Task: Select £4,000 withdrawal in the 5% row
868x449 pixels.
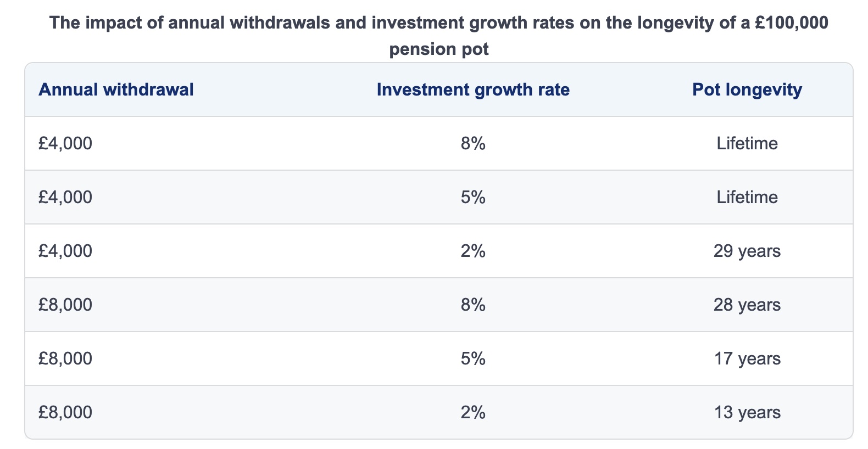Action: [65, 197]
